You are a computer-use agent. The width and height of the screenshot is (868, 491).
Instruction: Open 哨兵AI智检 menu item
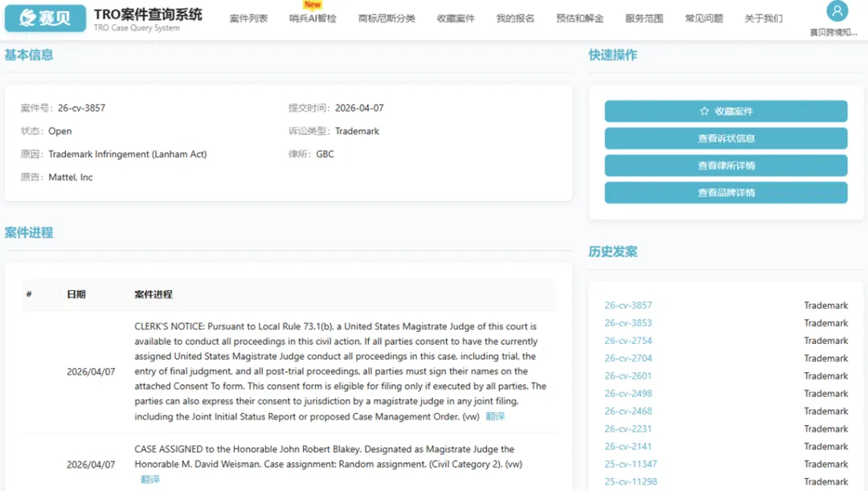(313, 18)
